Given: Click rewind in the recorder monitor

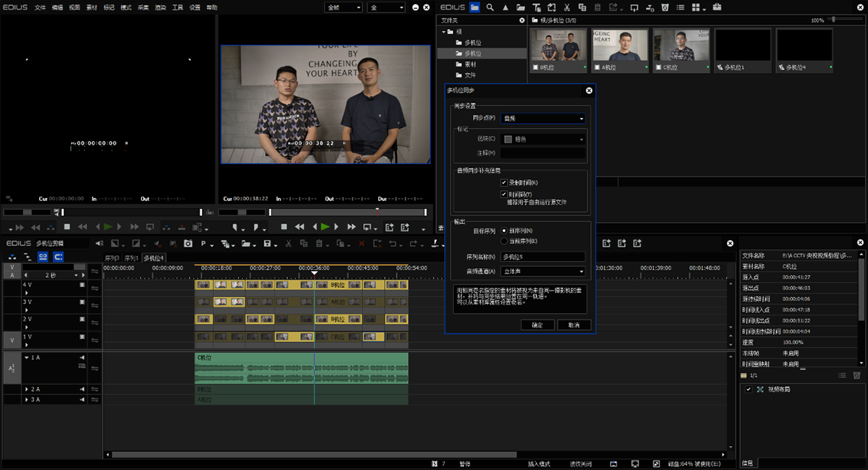Looking at the screenshot, I should pyautogui.click(x=299, y=226).
